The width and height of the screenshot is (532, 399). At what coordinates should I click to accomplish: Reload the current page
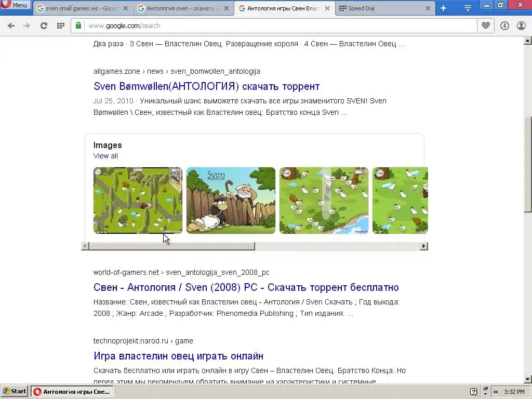point(44,26)
